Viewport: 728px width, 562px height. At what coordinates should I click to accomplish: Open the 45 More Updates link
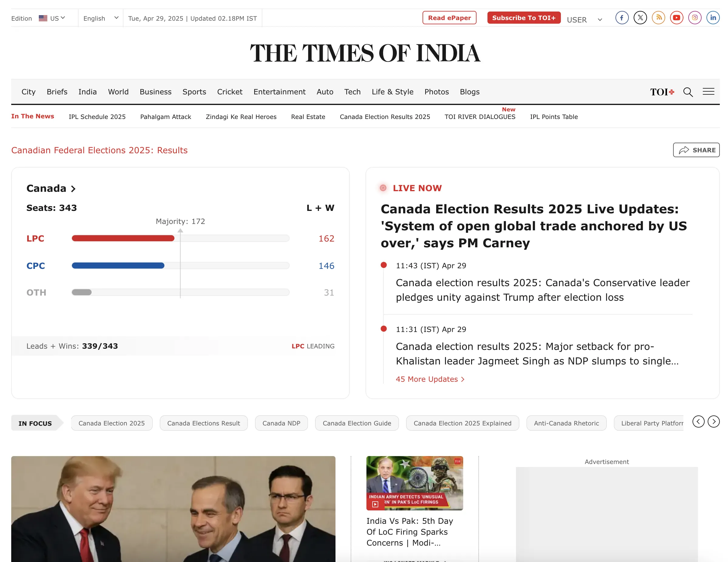(430, 379)
